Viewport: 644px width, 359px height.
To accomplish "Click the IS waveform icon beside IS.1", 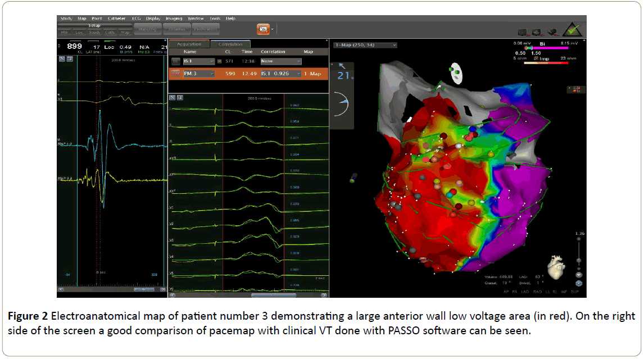I will pos(176,61).
